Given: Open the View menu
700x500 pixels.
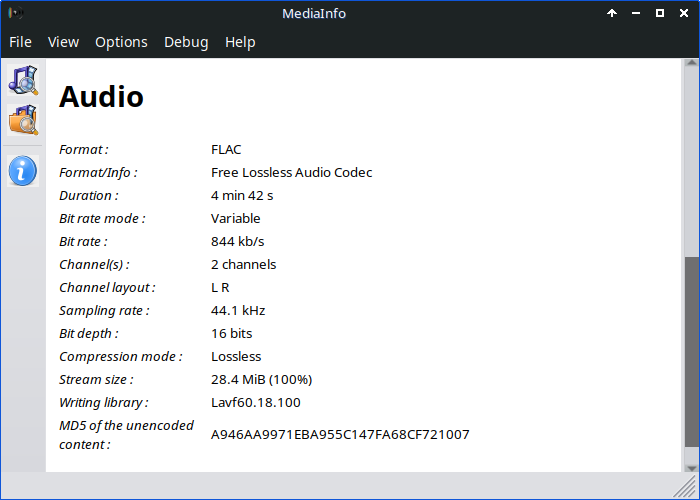Looking at the screenshot, I should click(63, 42).
